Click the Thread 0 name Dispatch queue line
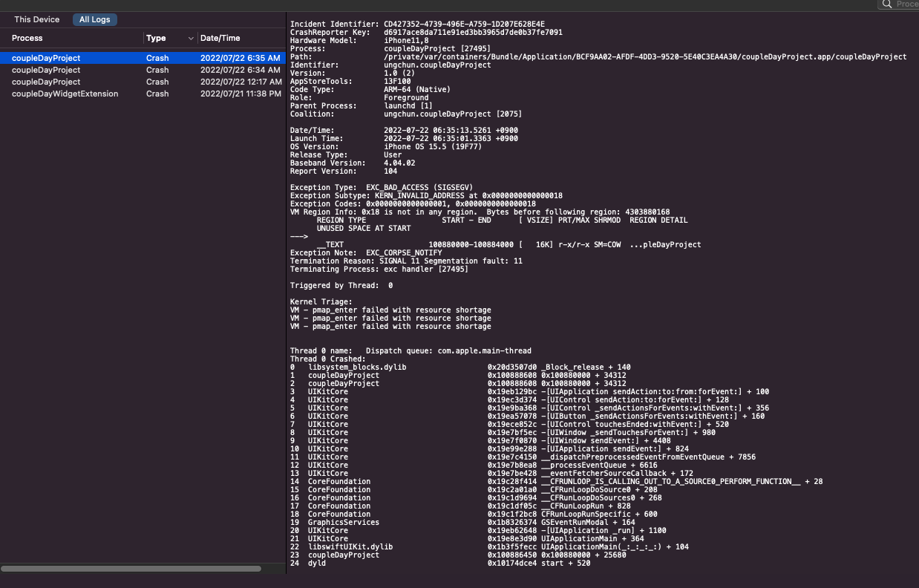Screen dimensions: 919x588 pos(411,351)
